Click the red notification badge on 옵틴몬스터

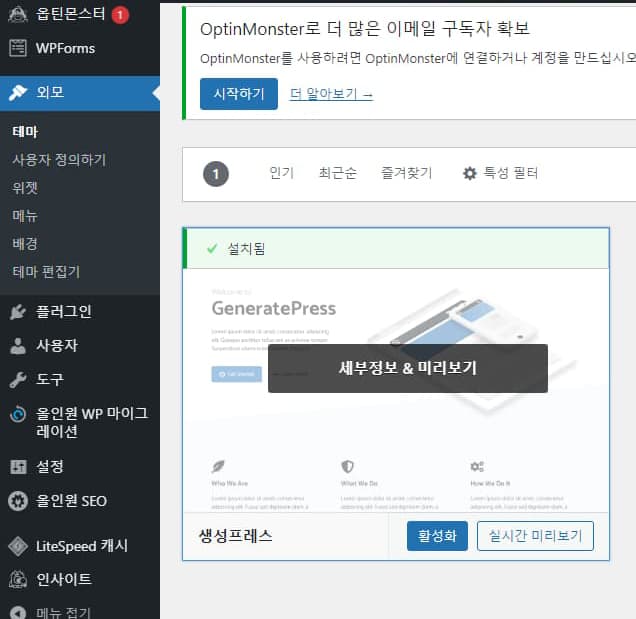[x=120, y=15]
